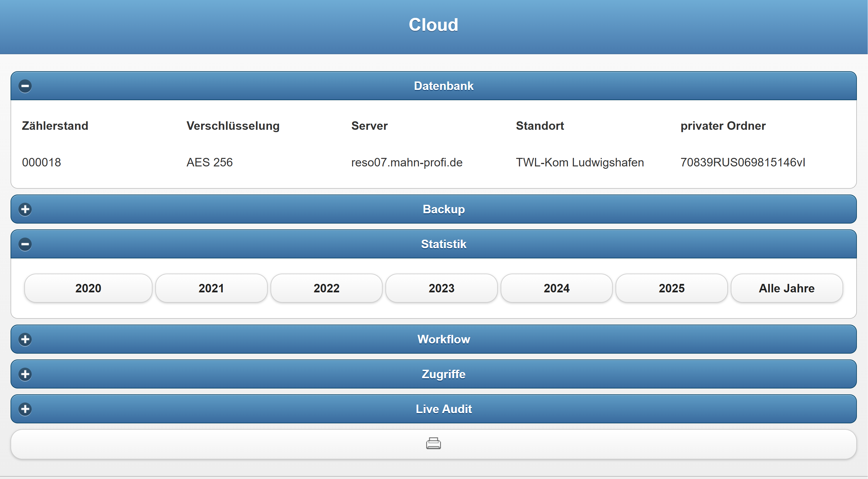Open the Backup accordion header
The image size is (868, 479).
[444, 209]
